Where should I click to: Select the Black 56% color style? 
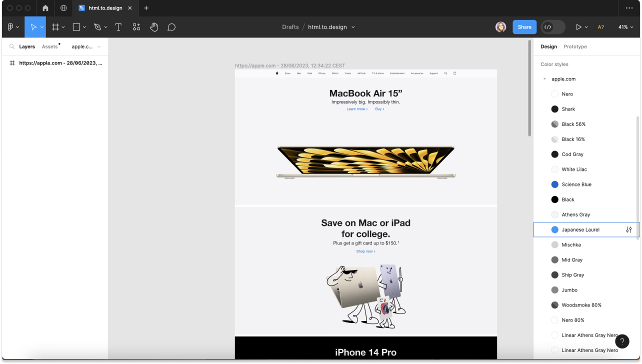click(x=586, y=124)
